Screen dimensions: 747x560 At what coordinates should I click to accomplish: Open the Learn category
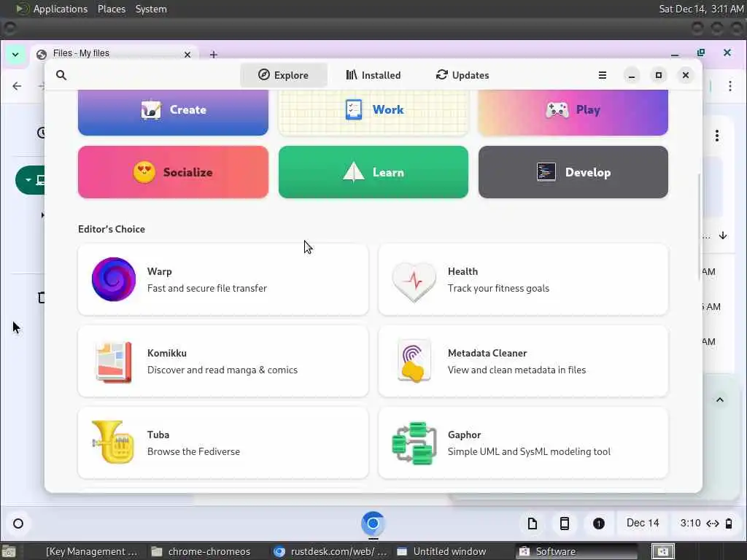(373, 172)
